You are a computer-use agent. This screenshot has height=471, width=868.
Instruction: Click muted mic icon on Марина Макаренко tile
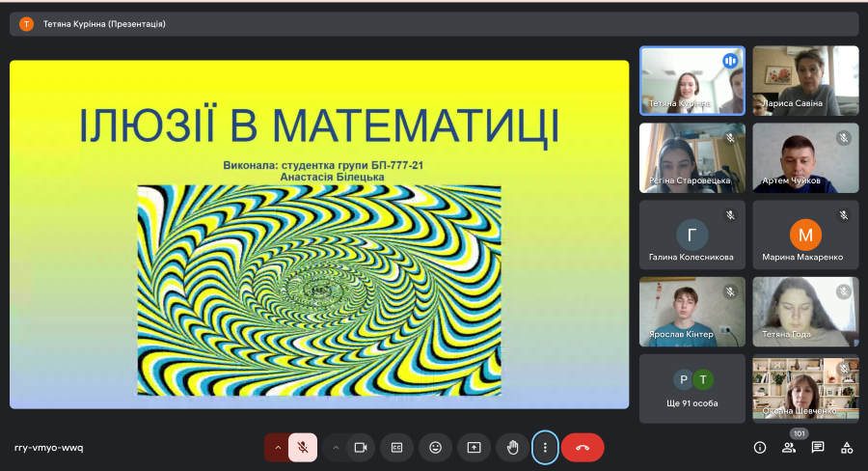coord(844,215)
